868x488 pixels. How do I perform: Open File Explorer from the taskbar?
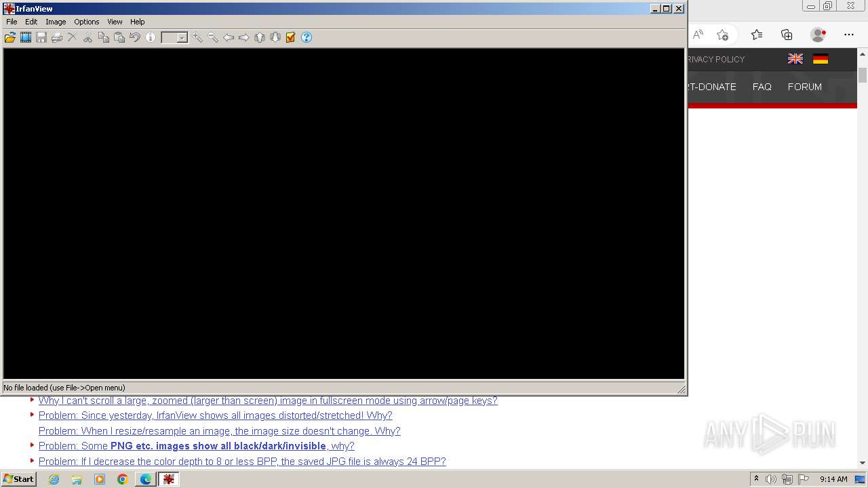coord(77,479)
